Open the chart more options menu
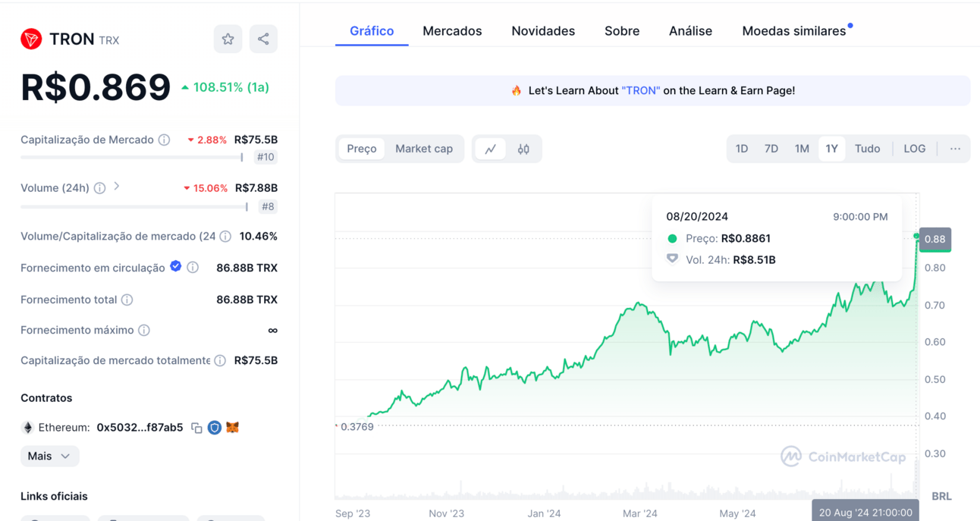The image size is (980, 521). tap(955, 149)
